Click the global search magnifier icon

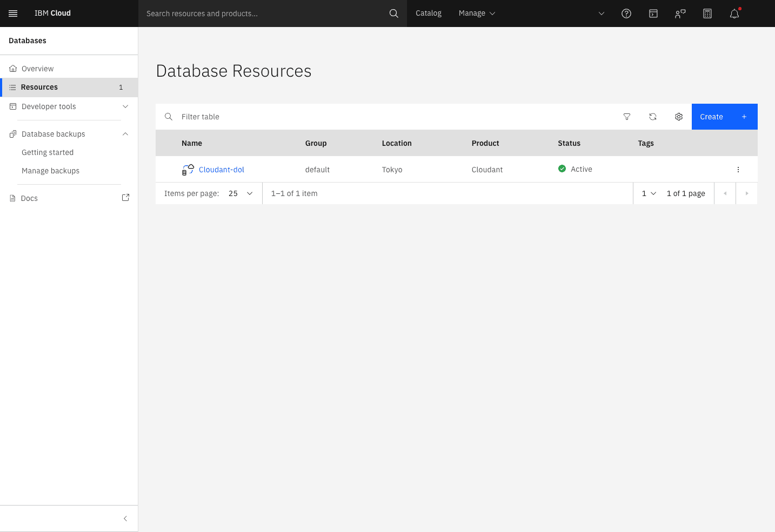(x=394, y=14)
